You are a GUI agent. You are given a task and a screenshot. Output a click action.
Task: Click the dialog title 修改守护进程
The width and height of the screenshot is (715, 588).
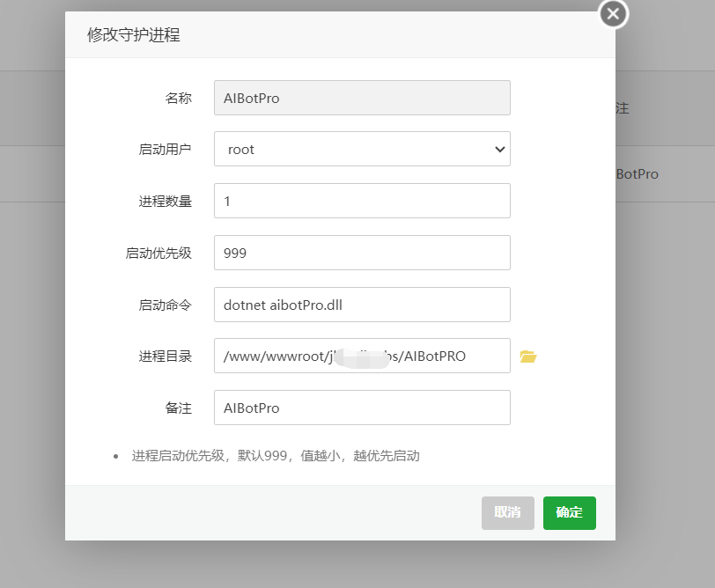click(133, 35)
